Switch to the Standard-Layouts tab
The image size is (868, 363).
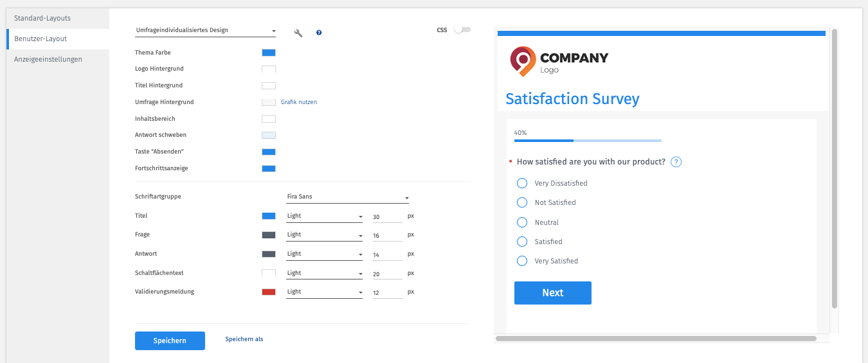click(x=58, y=18)
